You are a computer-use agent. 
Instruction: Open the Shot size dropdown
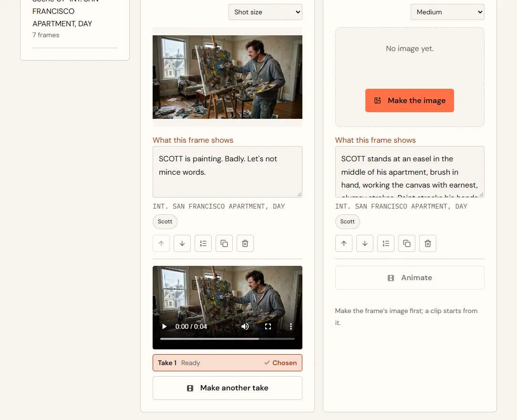click(x=266, y=12)
